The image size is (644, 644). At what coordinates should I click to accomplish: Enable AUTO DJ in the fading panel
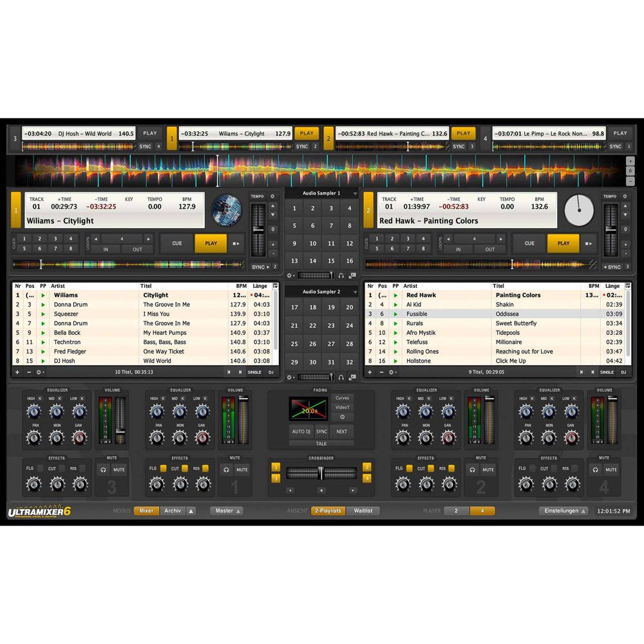click(301, 431)
